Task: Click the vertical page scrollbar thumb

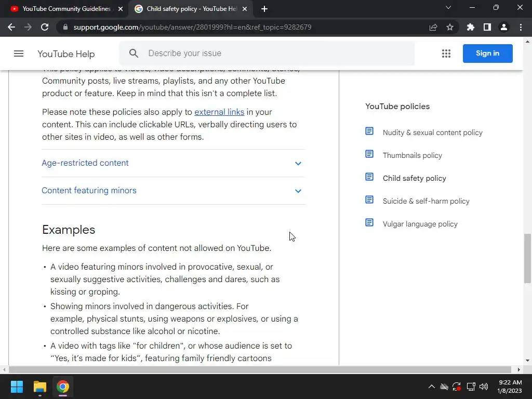Action: pyautogui.click(x=527, y=258)
